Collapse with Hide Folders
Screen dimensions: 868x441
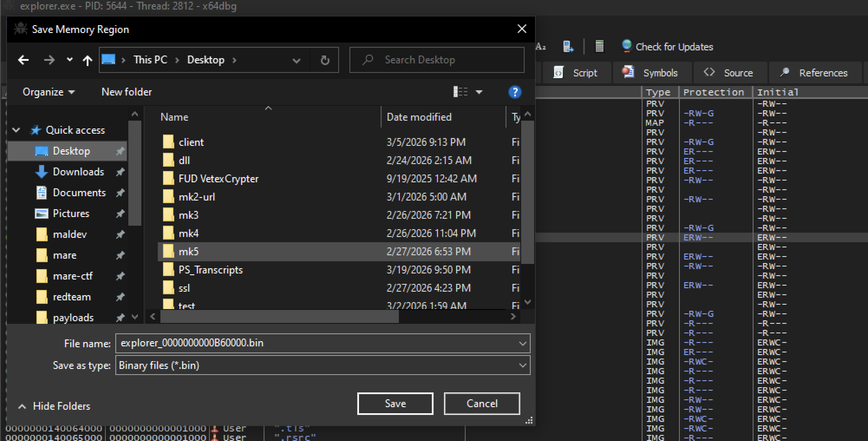click(54, 406)
